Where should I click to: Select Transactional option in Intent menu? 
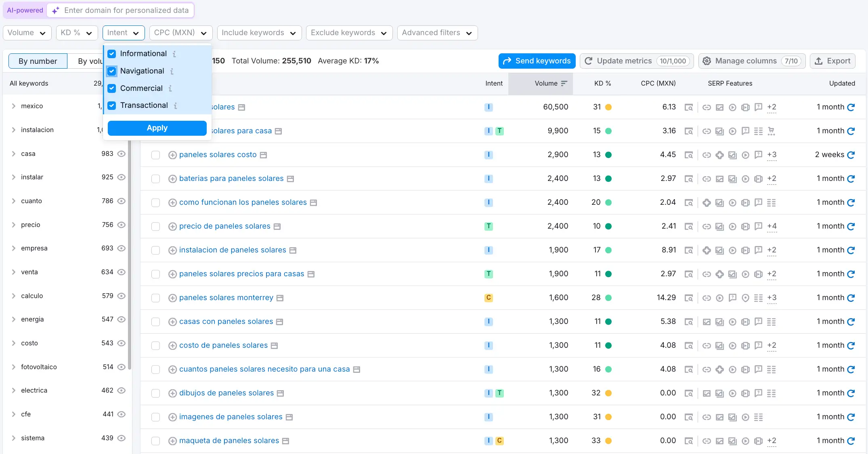pyautogui.click(x=144, y=105)
